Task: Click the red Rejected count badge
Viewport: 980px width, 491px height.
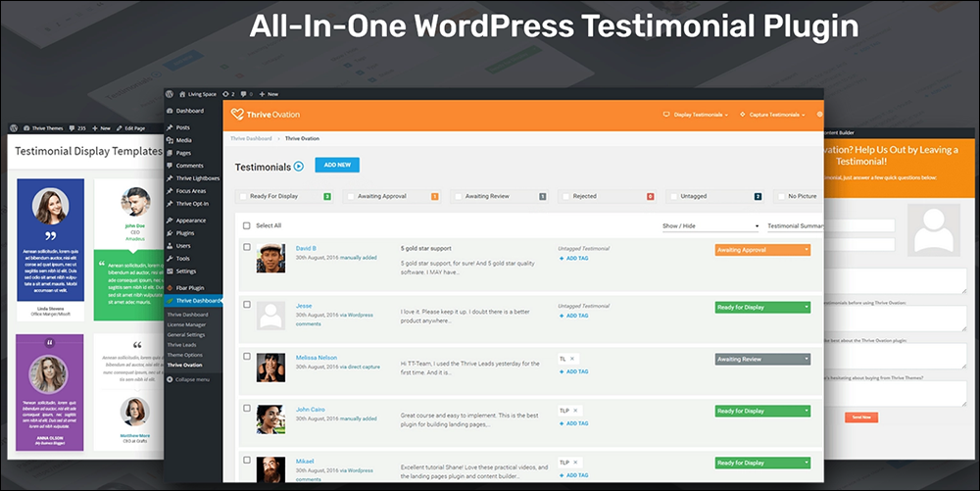Action: point(650,196)
